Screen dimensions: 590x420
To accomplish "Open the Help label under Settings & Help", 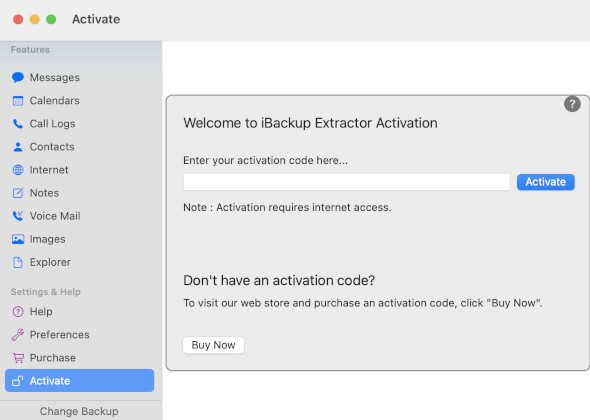I will [41, 312].
